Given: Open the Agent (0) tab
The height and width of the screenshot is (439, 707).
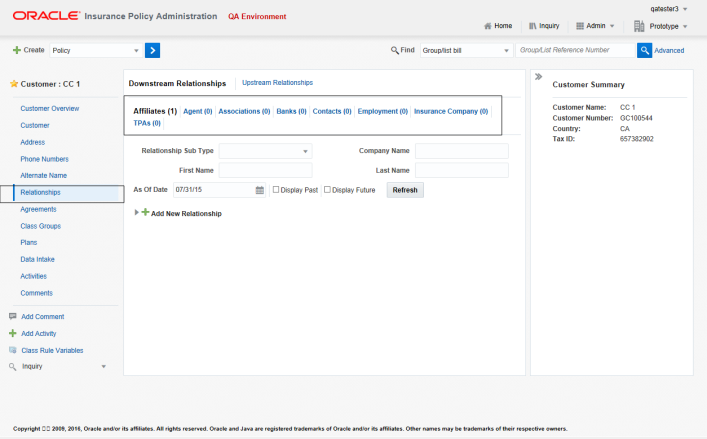Looking at the screenshot, I should point(197,111).
